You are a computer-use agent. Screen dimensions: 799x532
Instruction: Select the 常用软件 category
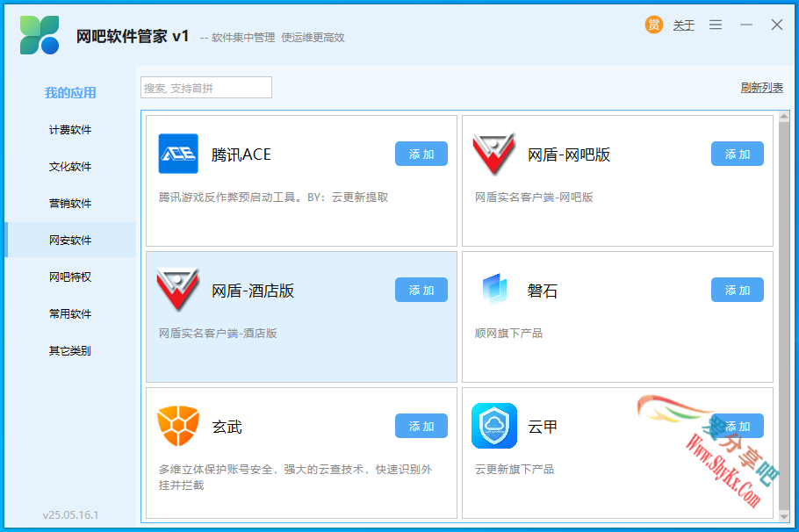pyautogui.click(x=70, y=313)
